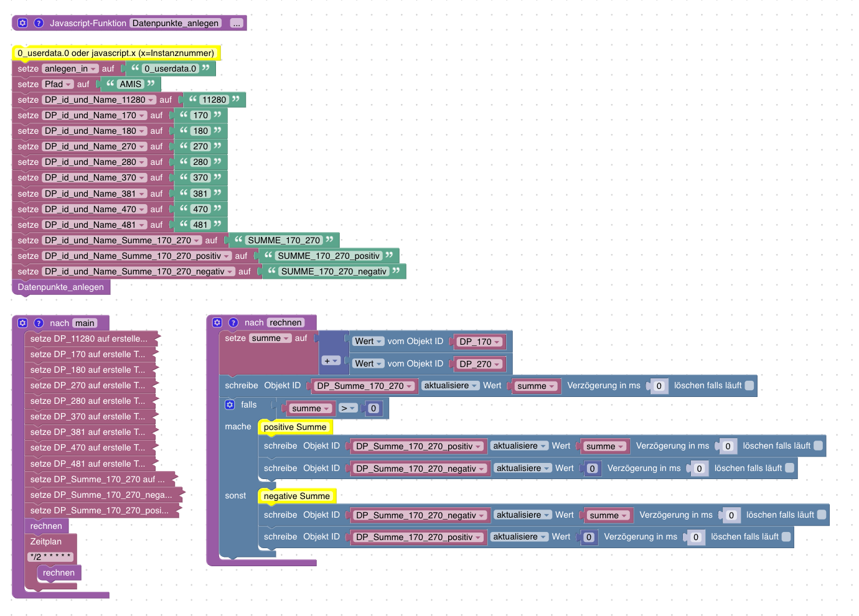
Task: Edit the number 0 in summe comparison
Action: coord(373,408)
